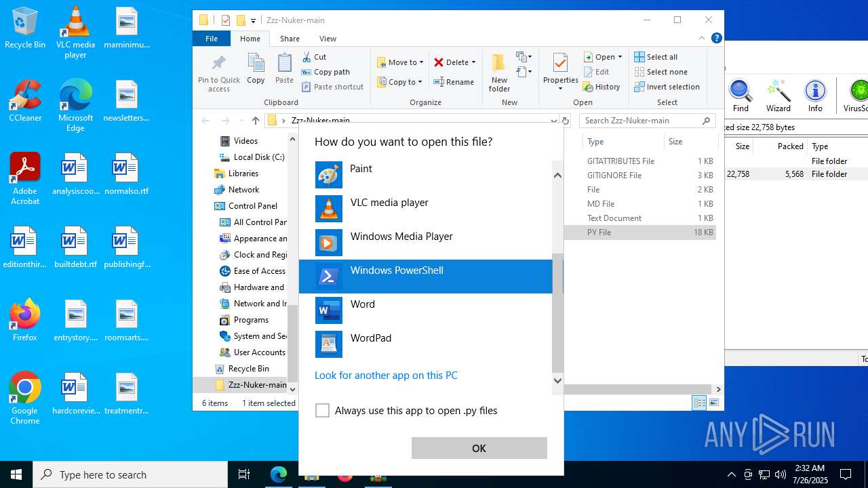Select Local Disk (C:) in navigation tree
The width and height of the screenshot is (868, 488).
pyautogui.click(x=258, y=157)
